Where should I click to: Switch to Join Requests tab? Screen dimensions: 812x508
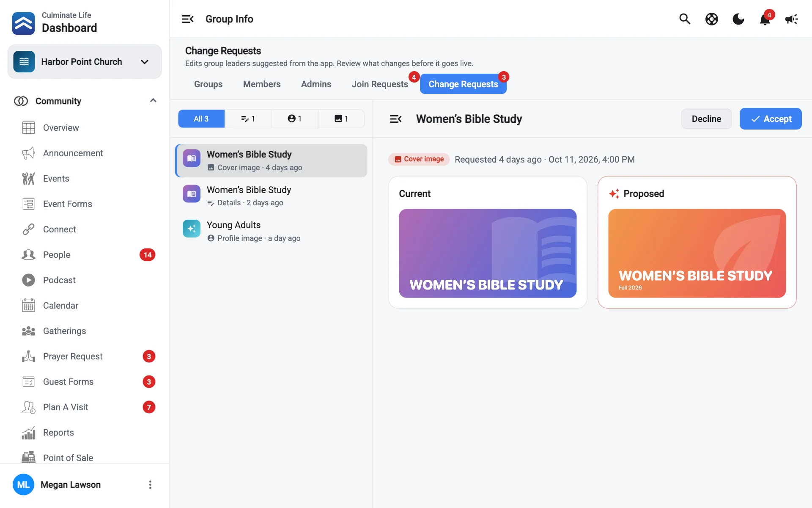tap(380, 84)
